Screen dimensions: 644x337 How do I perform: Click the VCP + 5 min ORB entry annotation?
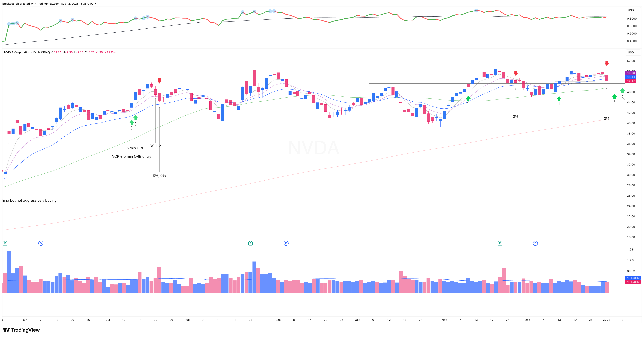pyautogui.click(x=132, y=156)
